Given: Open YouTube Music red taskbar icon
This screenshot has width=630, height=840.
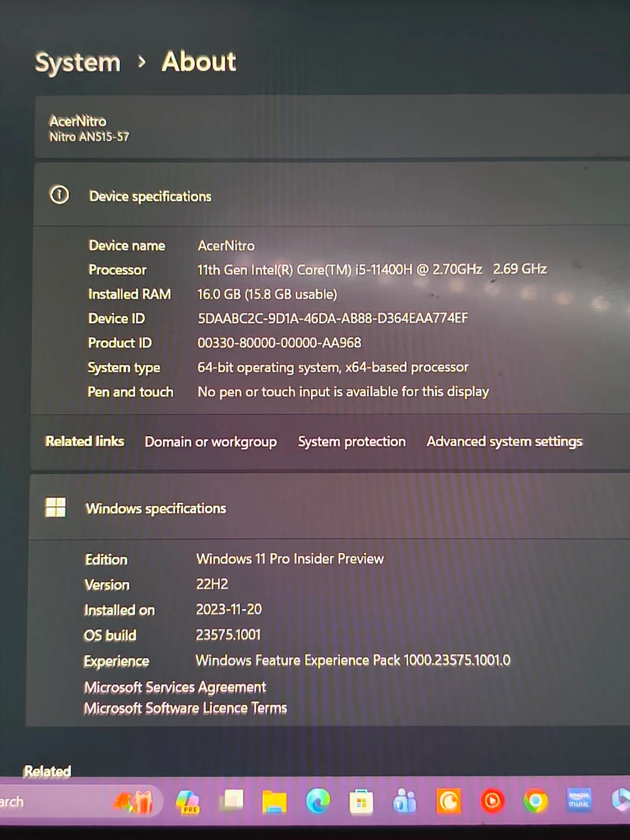Looking at the screenshot, I should 492,801.
